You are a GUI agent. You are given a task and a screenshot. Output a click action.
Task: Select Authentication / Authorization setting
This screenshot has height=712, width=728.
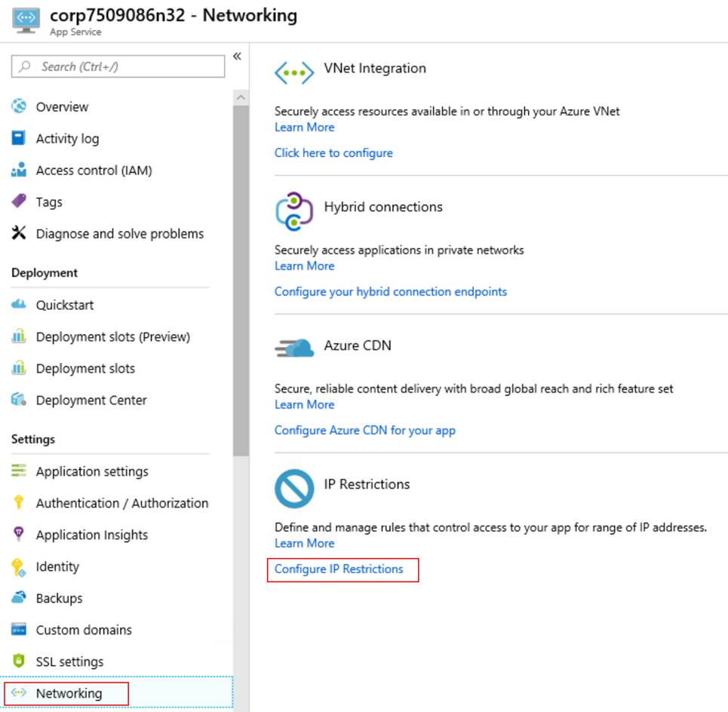tap(122, 503)
